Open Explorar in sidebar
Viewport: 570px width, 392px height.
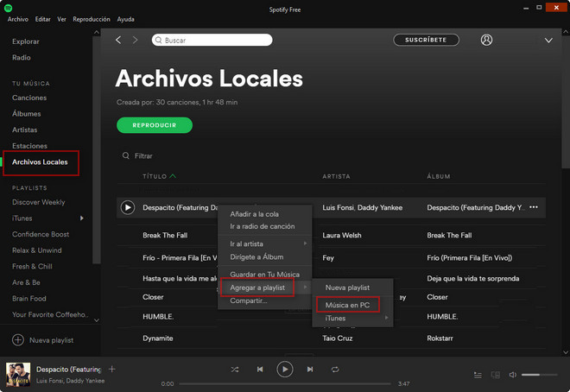[x=25, y=41]
